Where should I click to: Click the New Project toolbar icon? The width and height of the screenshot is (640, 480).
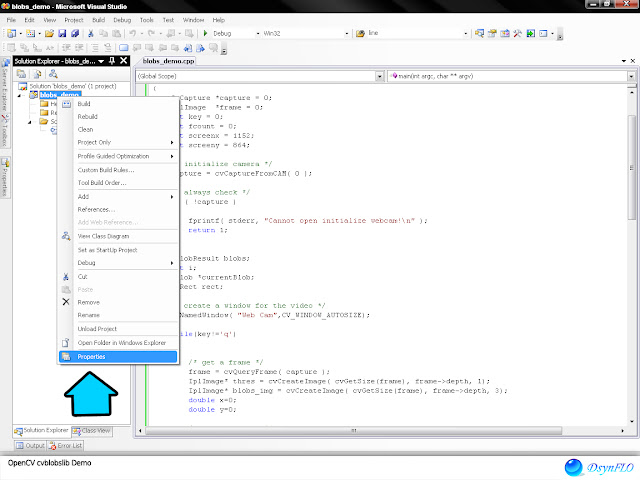click(x=11, y=33)
